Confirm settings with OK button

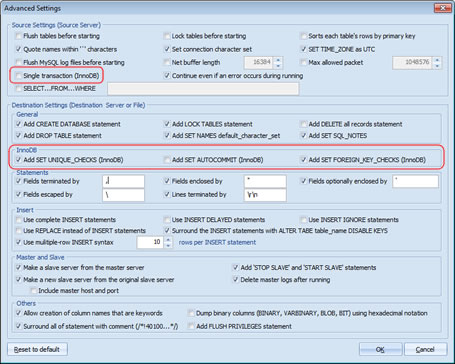(x=380, y=349)
